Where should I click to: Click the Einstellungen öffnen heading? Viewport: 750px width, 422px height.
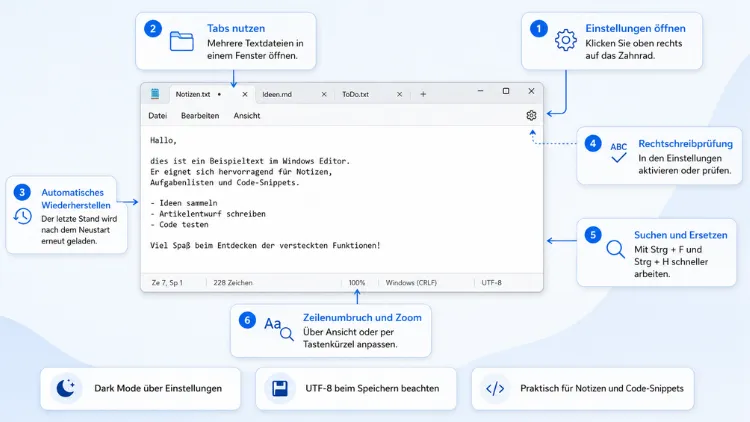[635, 28]
